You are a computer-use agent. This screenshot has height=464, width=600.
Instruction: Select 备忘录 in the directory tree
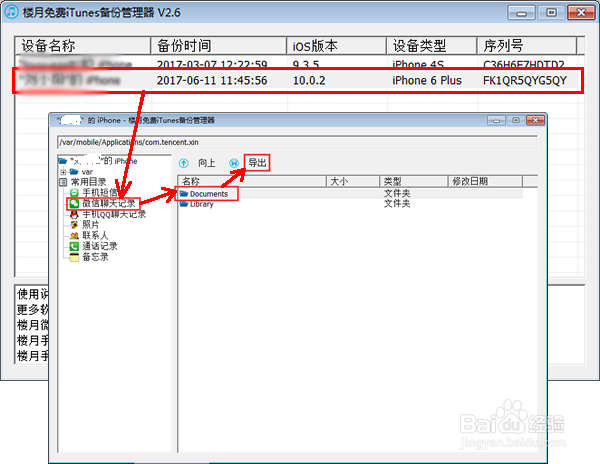pyautogui.click(x=95, y=257)
